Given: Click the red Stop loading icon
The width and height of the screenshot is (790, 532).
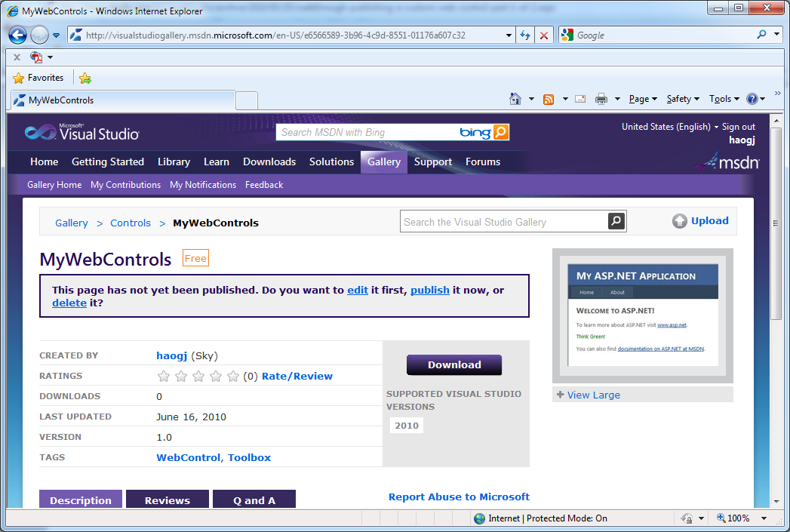Looking at the screenshot, I should [x=543, y=35].
